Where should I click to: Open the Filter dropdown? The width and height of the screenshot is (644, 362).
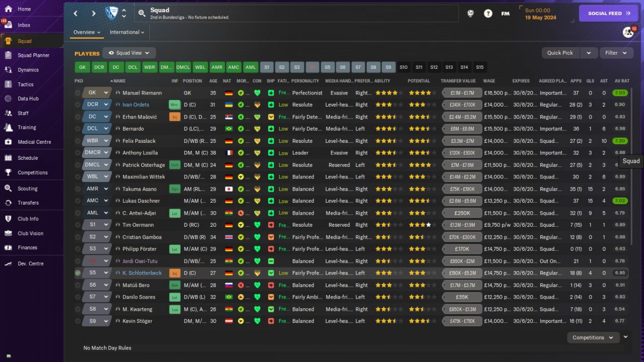click(x=616, y=53)
